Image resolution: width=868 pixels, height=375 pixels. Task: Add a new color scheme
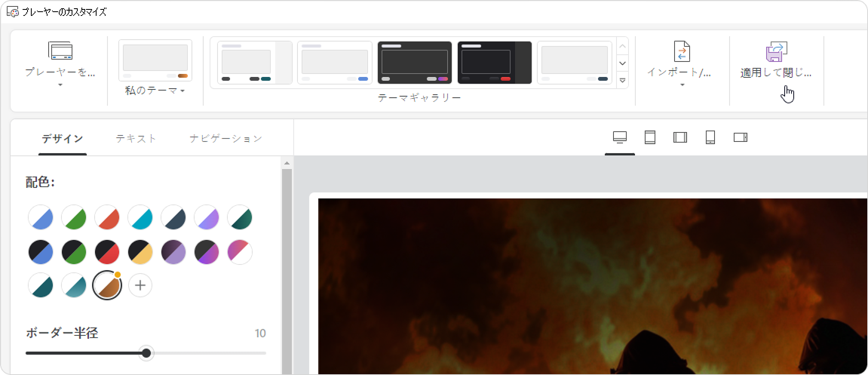point(140,285)
